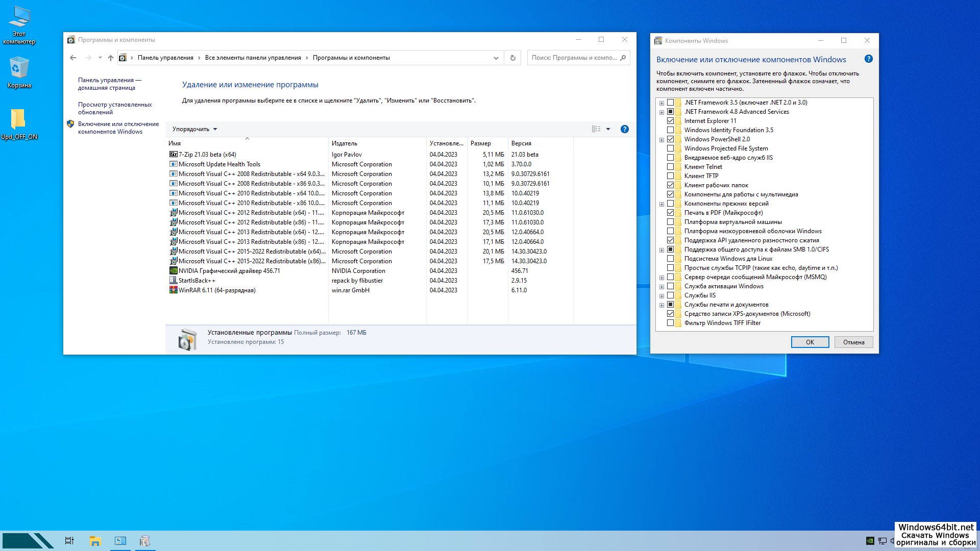This screenshot has height=551, width=980.
Task: Click the back arrow navigation button
Action: [x=73, y=58]
